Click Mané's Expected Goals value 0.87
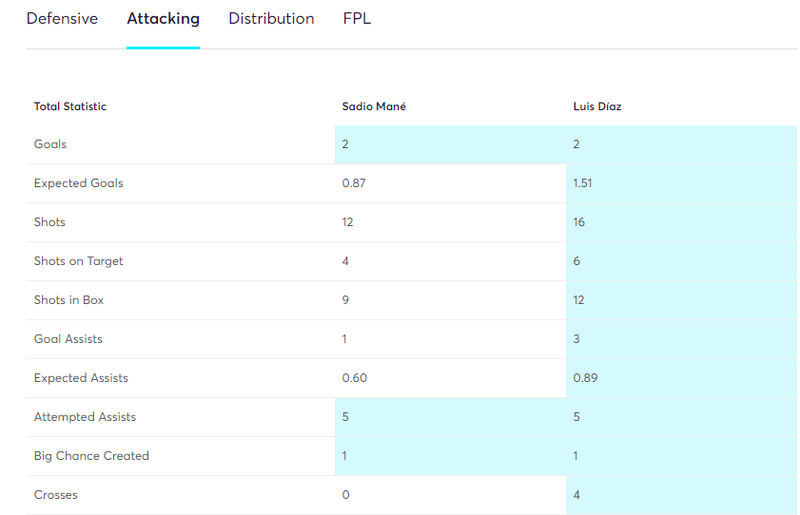The image size is (800, 515). coord(354,183)
